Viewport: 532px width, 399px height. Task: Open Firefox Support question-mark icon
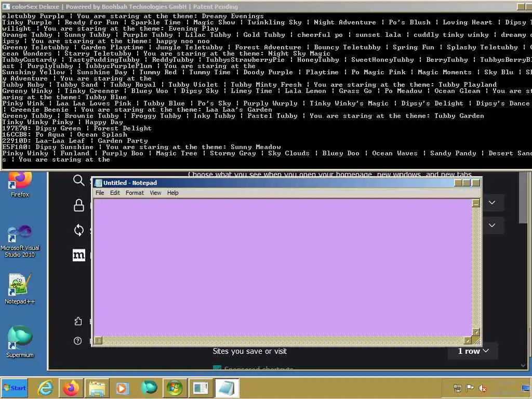pyautogui.click(x=78, y=341)
